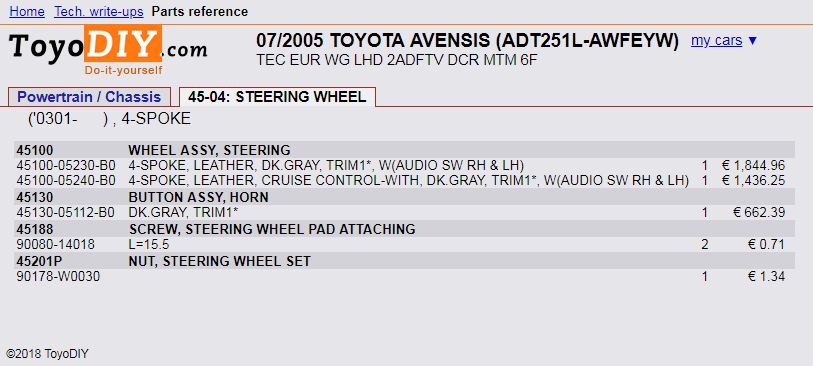
Task: Select the 45201P NUT, STEERING WHEEL SET header
Action: [x=404, y=261]
